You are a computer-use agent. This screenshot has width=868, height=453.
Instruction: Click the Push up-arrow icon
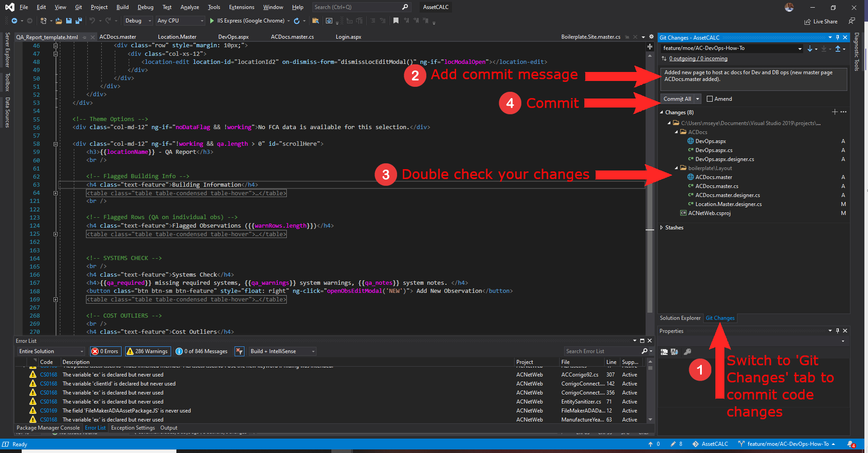(838, 49)
